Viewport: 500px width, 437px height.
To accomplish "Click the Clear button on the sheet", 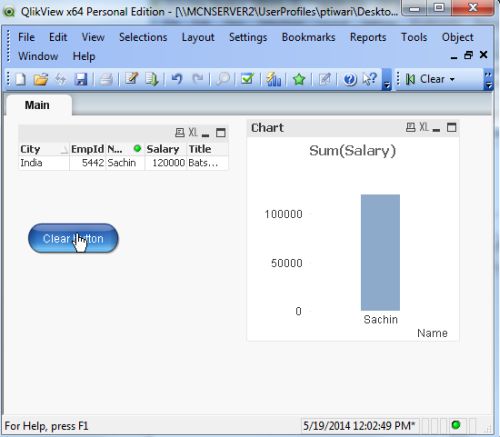I will tap(73, 238).
